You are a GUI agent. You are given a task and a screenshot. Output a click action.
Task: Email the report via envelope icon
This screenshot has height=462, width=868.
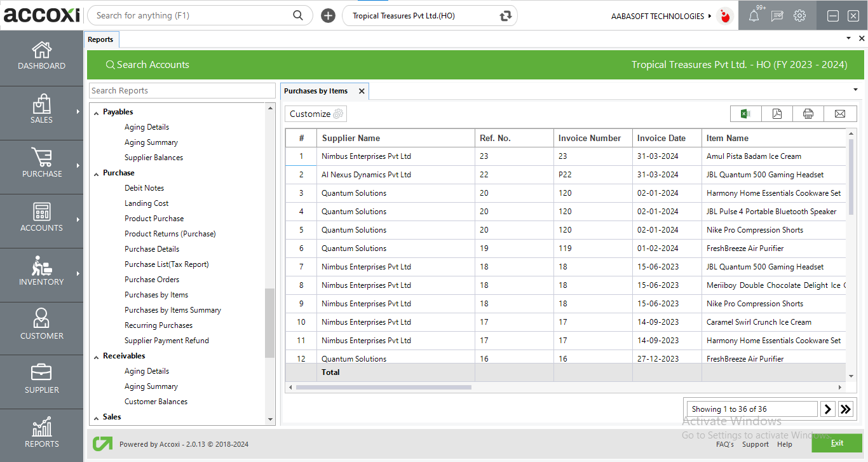839,114
